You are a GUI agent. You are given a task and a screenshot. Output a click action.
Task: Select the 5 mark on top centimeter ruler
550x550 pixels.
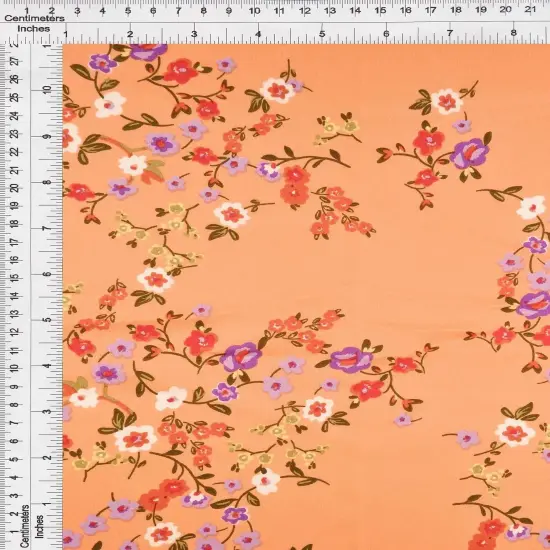tap(128, 11)
